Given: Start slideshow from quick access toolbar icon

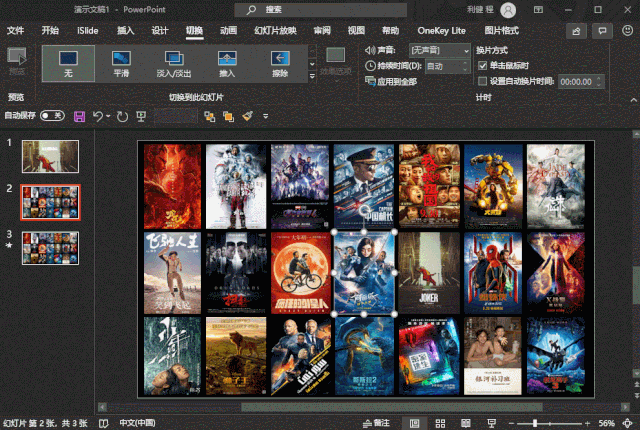Looking at the screenshot, I should (x=141, y=117).
